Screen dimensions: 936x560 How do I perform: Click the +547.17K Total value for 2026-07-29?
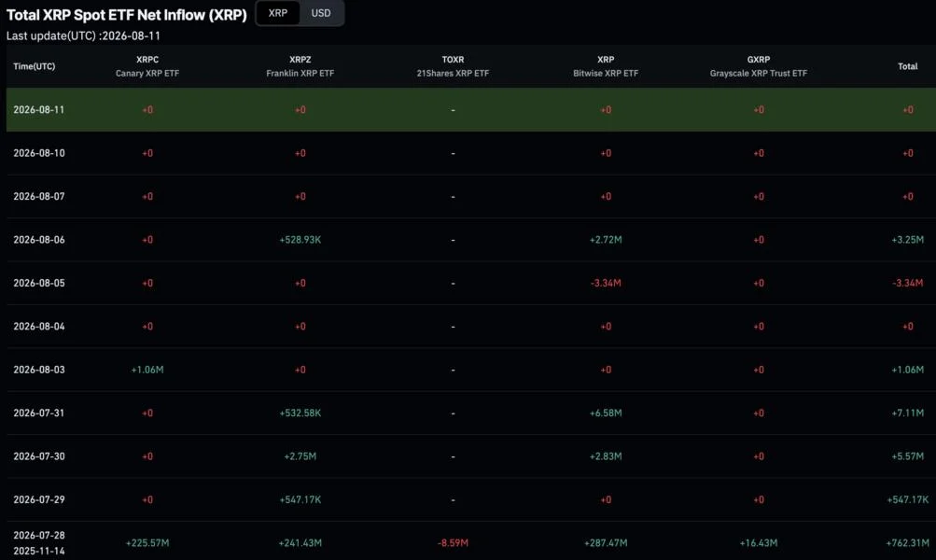908,499
